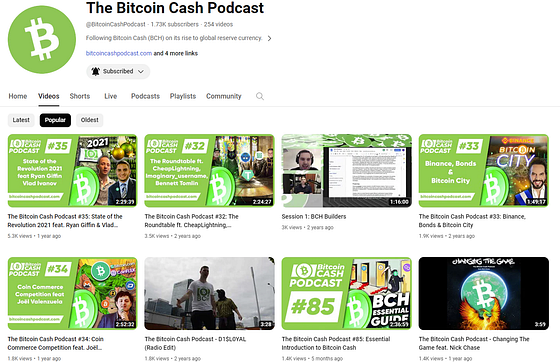Open the Subscribed dropdown chevron
This screenshot has width=560, height=362.
[141, 71]
